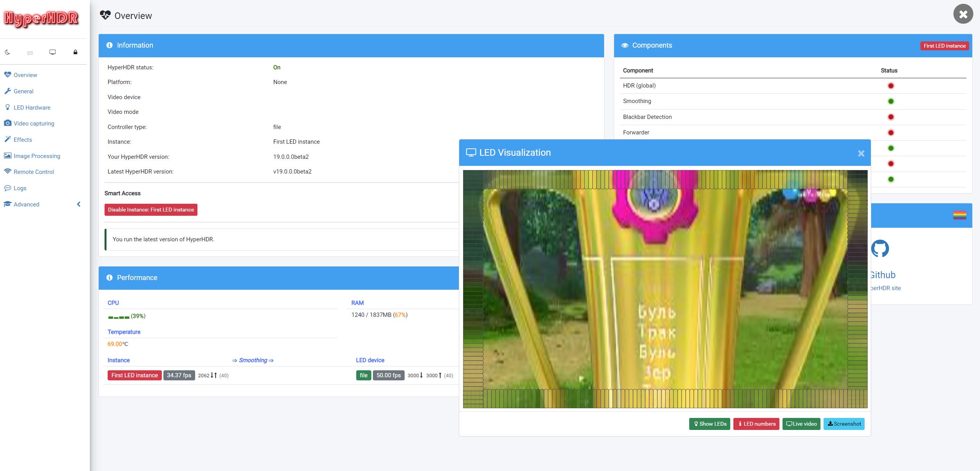Open the Effects section
The height and width of the screenshot is (471, 980).
pyautogui.click(x=22, y=139)
